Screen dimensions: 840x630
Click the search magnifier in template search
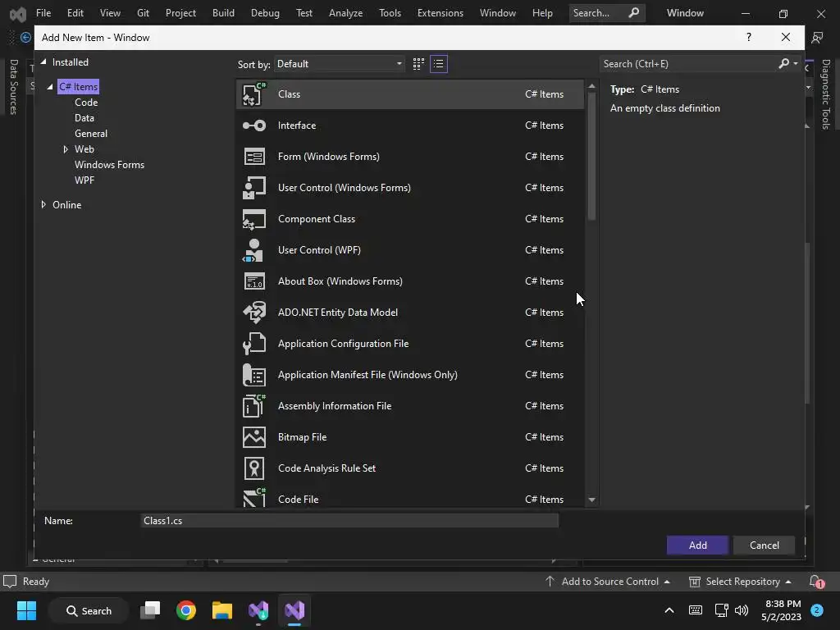(783, 64)
